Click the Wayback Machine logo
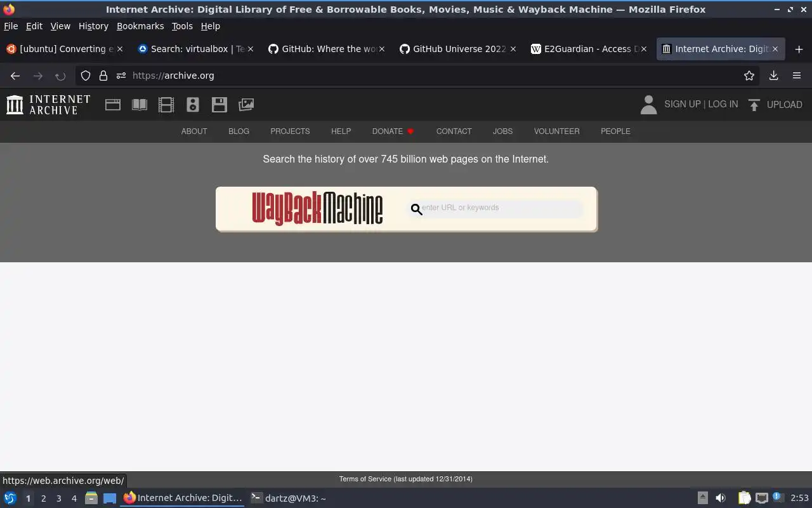Screen dimensions: 812x508 (x=317, y=208)
